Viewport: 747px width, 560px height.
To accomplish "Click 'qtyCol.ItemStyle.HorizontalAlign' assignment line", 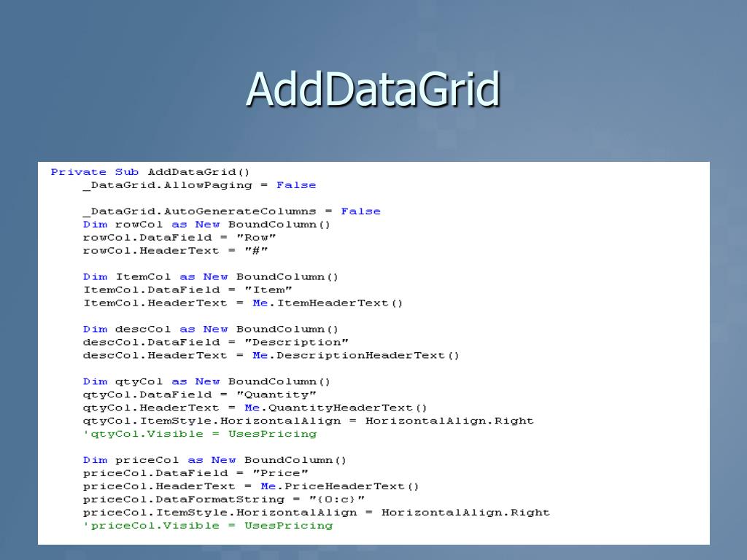I will click(x=308, y=421).
